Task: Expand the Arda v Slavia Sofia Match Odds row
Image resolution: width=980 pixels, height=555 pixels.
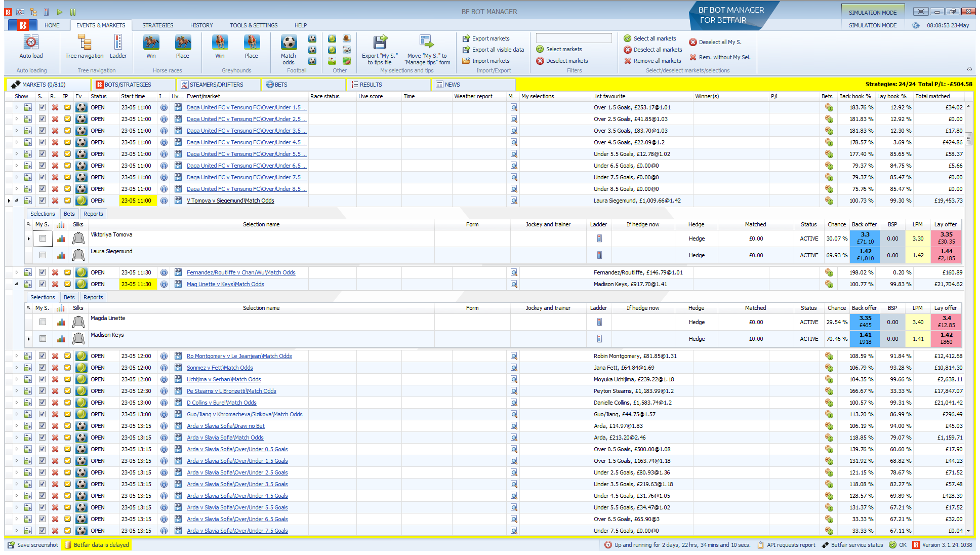Action: (x=16, y=438)
